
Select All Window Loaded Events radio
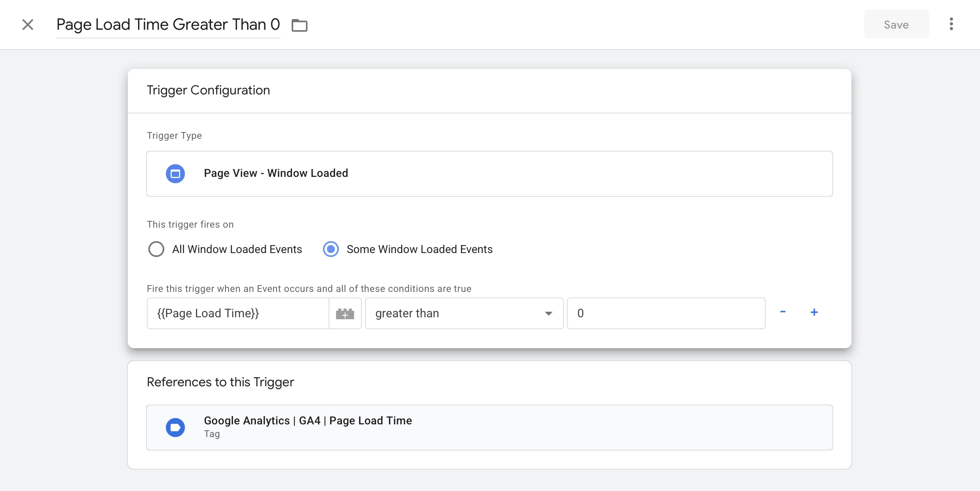156,249
